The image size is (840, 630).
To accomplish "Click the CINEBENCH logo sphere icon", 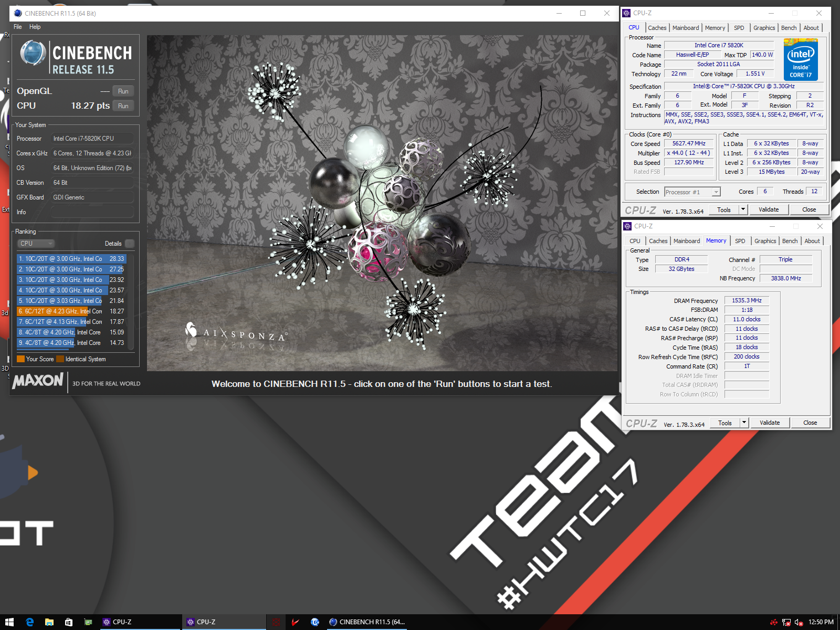I will (33, 53).
